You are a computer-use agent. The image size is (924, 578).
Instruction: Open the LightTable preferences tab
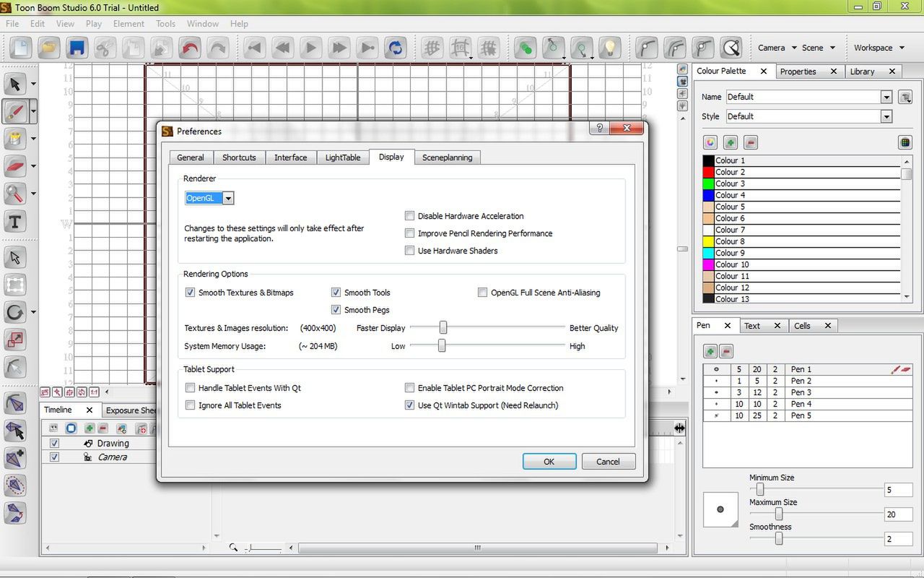pyautogui.click(x=343, y=158)
